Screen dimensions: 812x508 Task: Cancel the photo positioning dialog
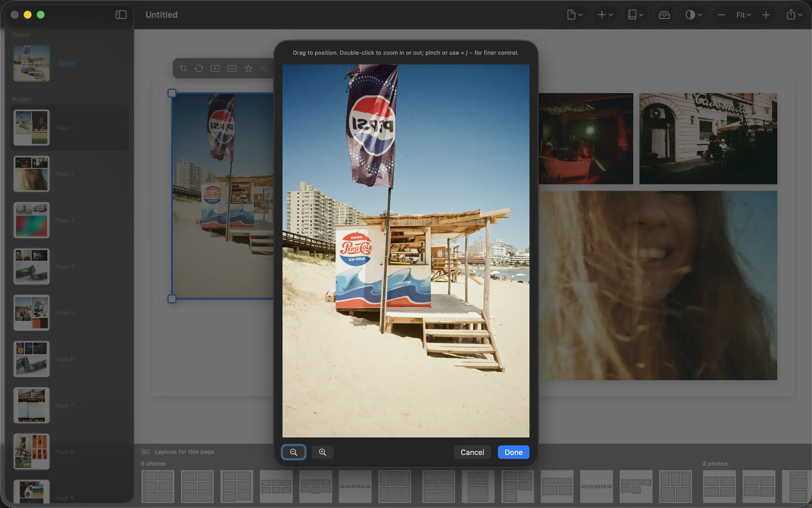(472, 452)
